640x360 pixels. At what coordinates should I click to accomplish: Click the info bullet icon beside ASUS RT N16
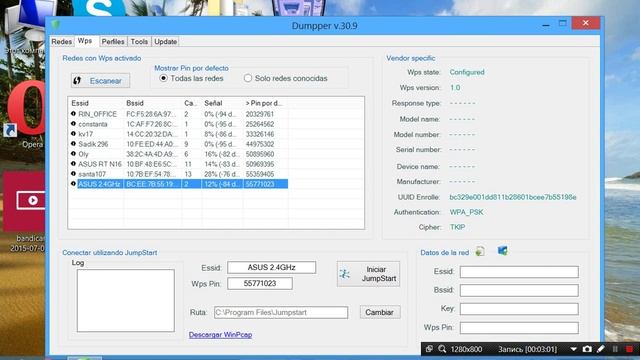click(x=73, y=164)
